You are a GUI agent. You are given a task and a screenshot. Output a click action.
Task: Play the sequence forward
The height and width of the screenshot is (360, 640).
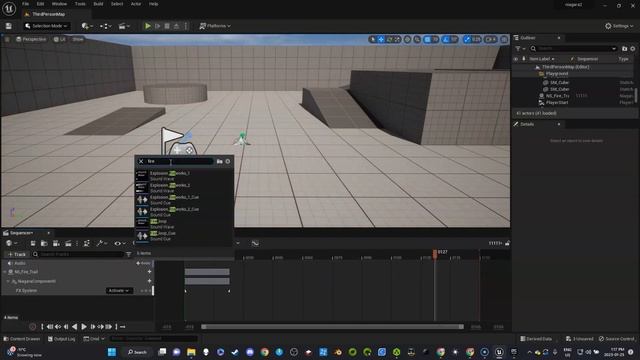click(x=84, y=327)
